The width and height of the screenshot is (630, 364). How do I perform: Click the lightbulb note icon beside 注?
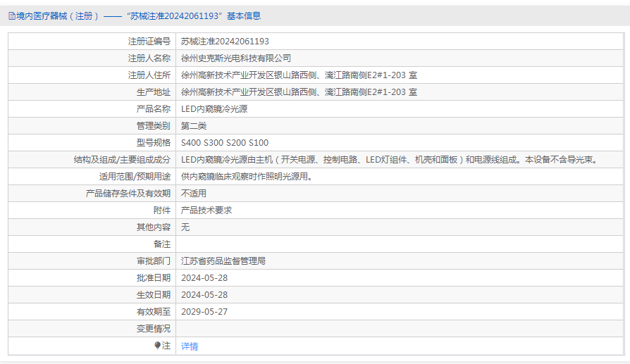coord(158,345)
